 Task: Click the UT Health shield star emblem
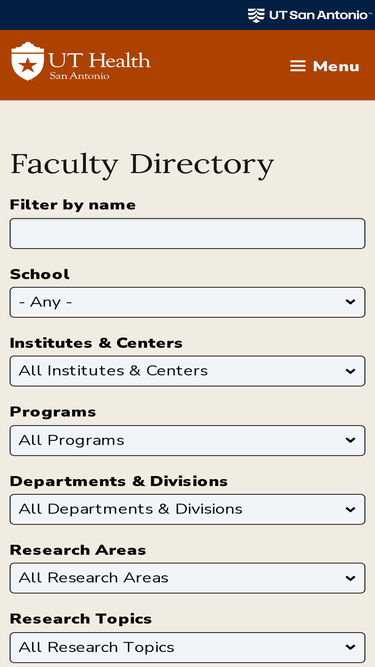(28, 61)
